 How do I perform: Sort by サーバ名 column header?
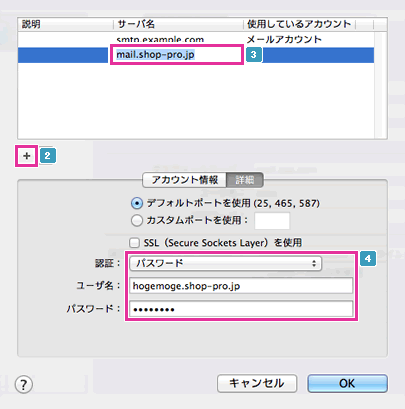[178, 24]
